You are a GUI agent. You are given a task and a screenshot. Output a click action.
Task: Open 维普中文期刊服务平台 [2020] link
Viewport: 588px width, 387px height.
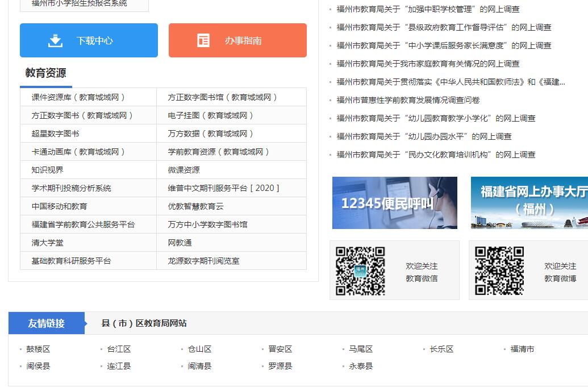pyautogui.click(x=223, y=188)
